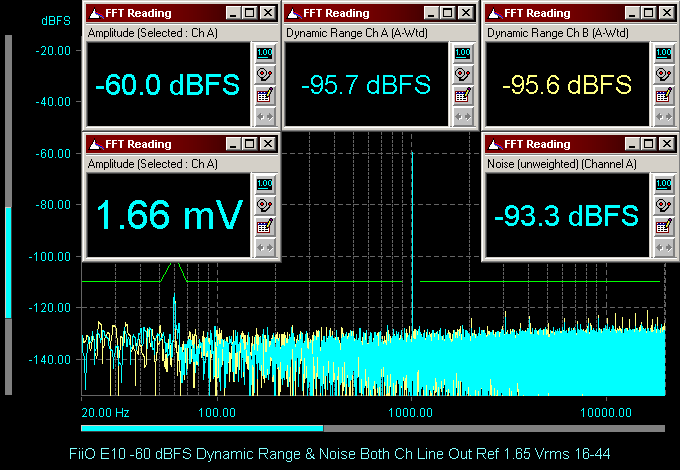Click the 1.66 mV amplitude readout
The image size is (680, 470).
pos(168,215)
